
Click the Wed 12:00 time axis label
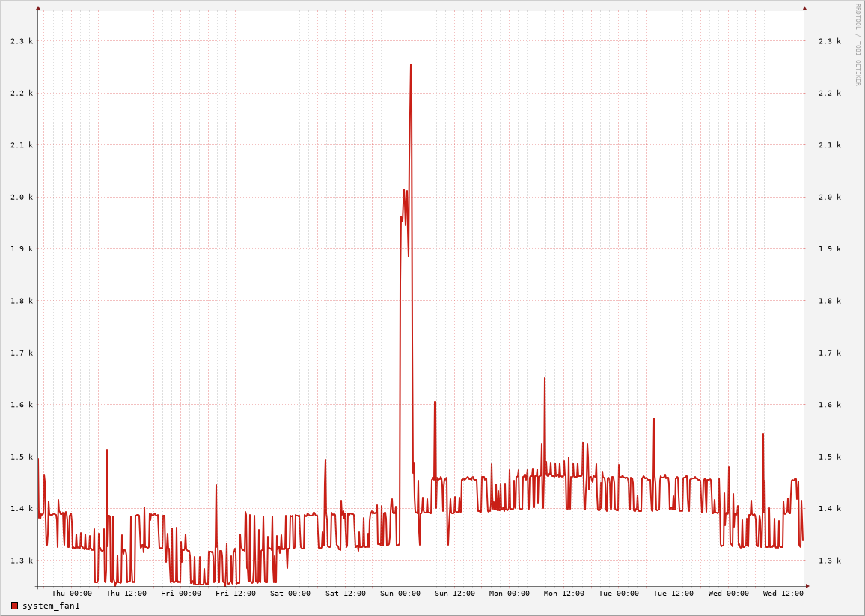coord(783,594)
